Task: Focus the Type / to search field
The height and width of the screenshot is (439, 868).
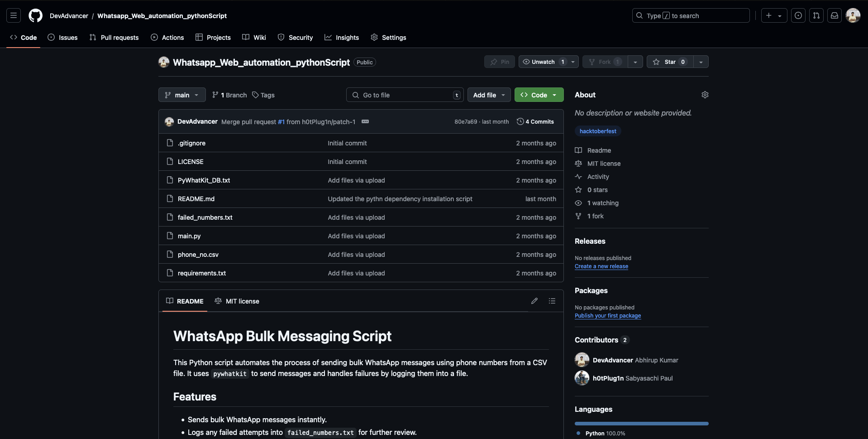Action: tap(691, 15)
